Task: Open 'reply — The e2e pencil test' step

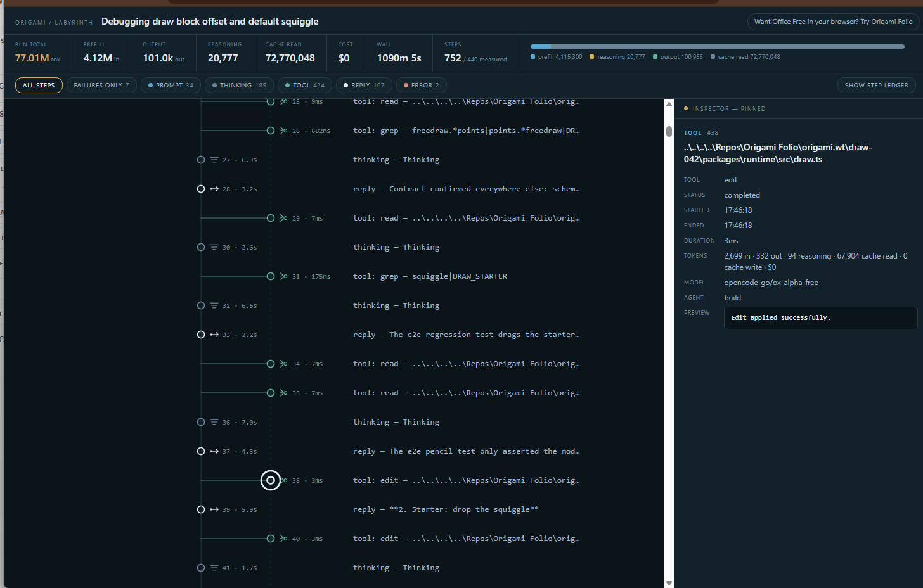Action: click(x=466, y=451)
